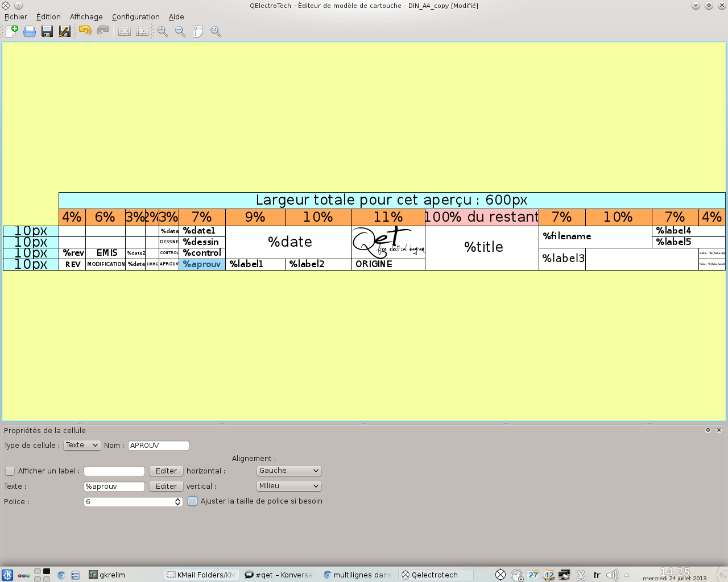The image size is (728, 582).
Task: Open the Affichage menu
Action: pos(86,16)
